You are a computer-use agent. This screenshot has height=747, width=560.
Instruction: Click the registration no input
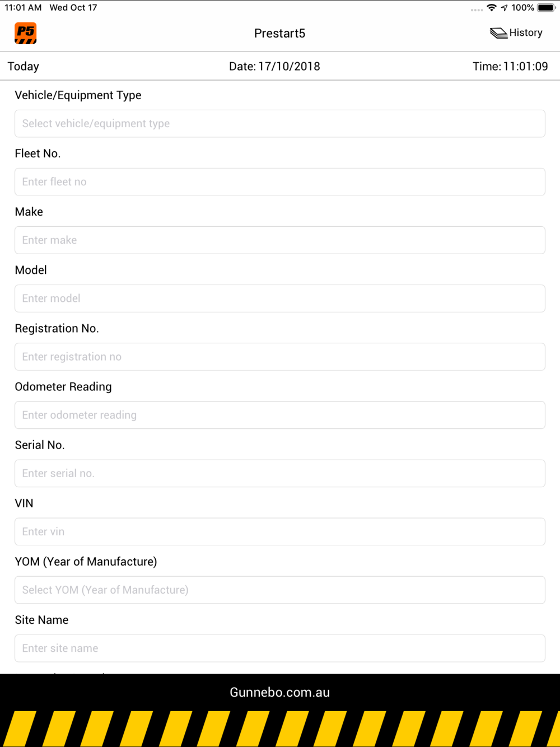[x=280, y=357]
